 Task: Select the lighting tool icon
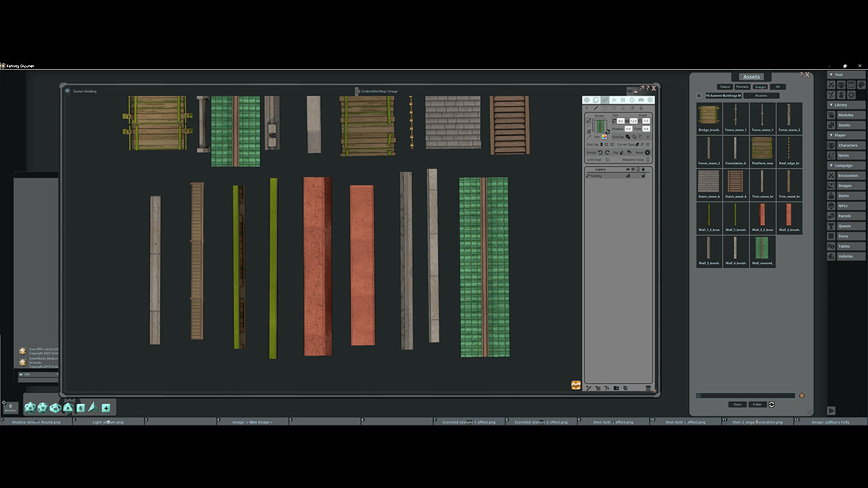(632, 100)
